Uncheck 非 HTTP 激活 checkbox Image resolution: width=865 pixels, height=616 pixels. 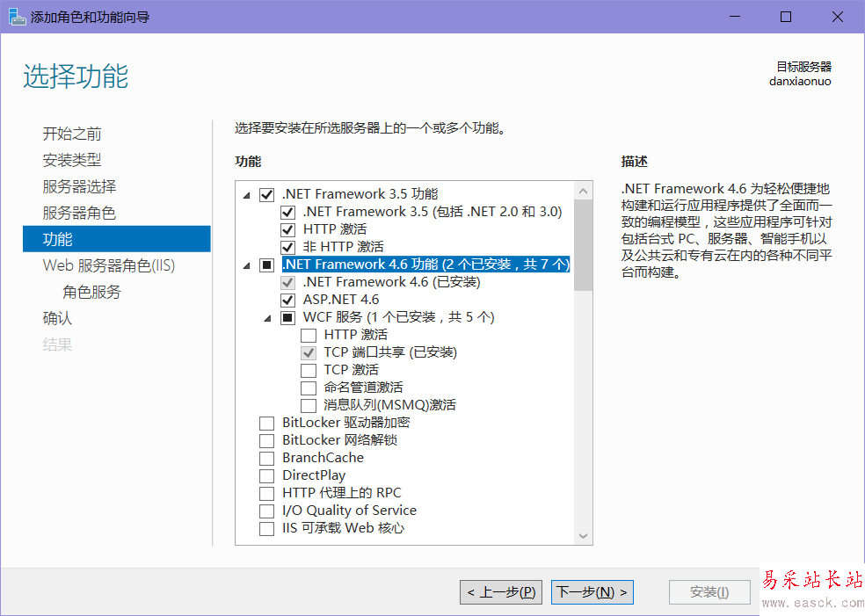click(x=288, y=247)
